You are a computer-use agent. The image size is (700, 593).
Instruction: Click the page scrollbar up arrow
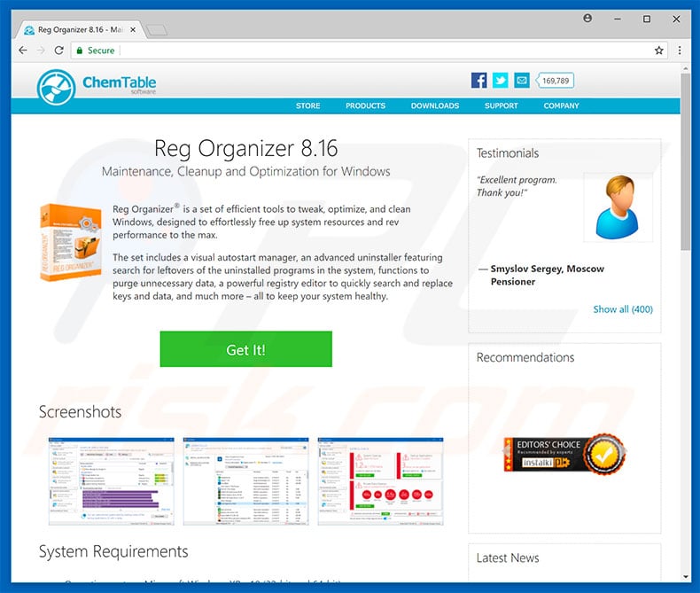point(686,68)
